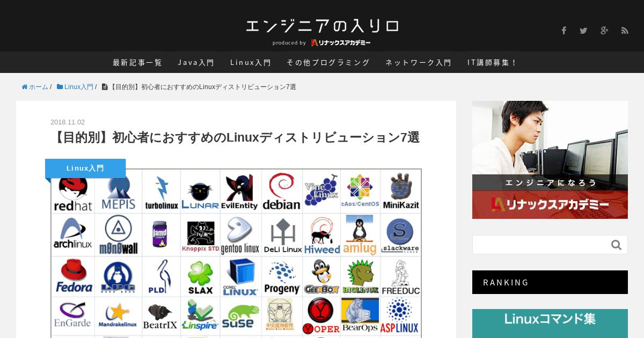Open the Twitter social icon
The height and width of the screenshot is (338, 644).
583,31
